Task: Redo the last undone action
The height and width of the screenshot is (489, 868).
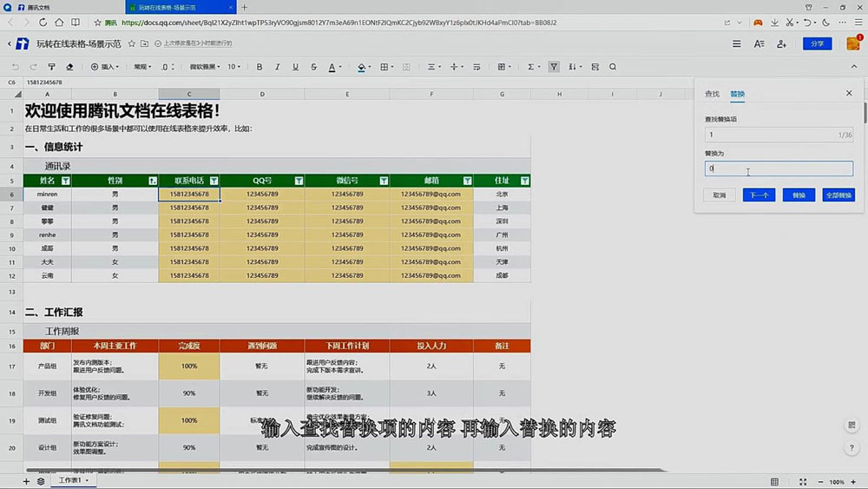Action: coord(33,67)
